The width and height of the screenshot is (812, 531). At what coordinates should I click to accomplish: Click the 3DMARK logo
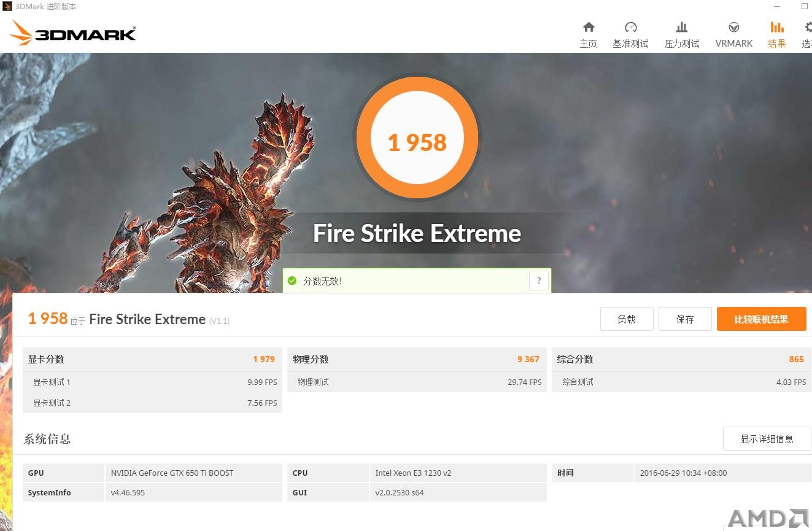pos(73,33)
